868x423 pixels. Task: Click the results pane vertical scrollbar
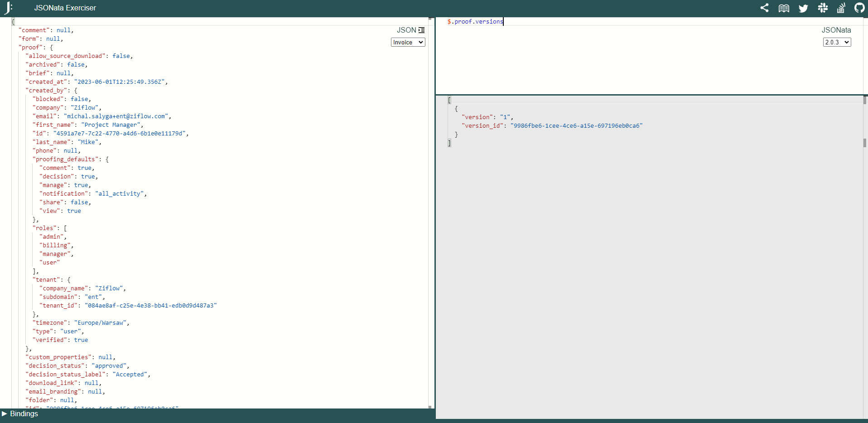(864, 143)
